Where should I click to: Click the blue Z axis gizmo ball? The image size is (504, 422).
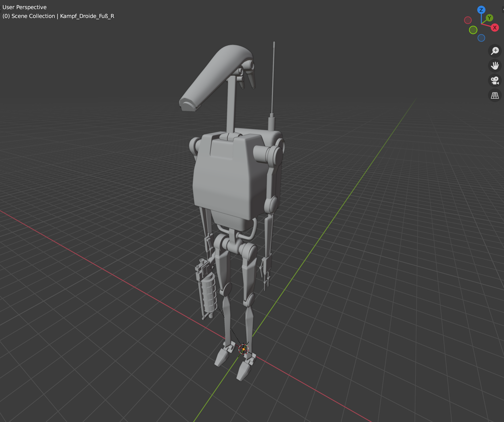[481, 10]
